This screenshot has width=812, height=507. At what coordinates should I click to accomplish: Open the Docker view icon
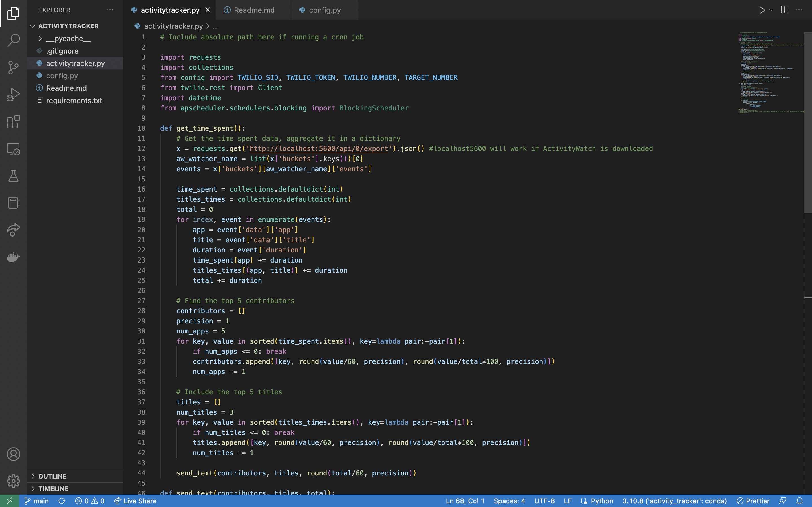coord(14,257)
